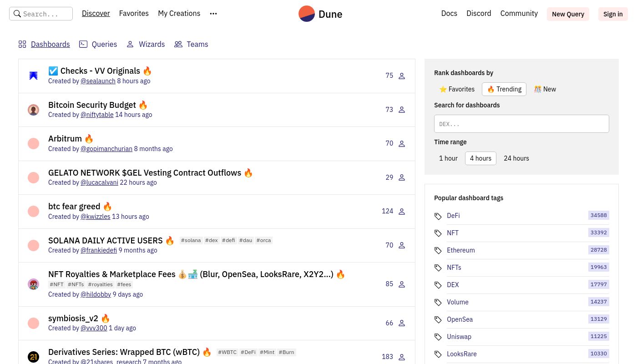This screenshot has height=364, width=637.
Task: Click the Checks - VV Originals avatar
Action: 33,76
